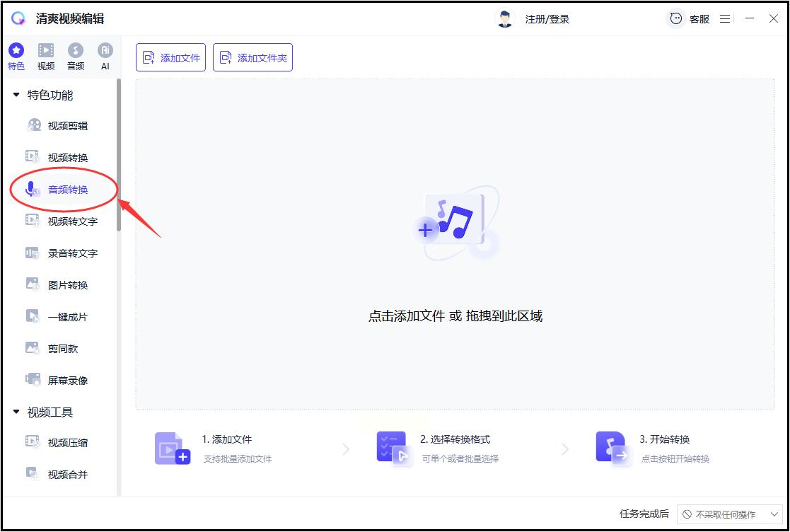The width and height of the screenshot is (790, 532).
Task: Select the 视频剪辑 film reel icon
Action: coord(33,125)
